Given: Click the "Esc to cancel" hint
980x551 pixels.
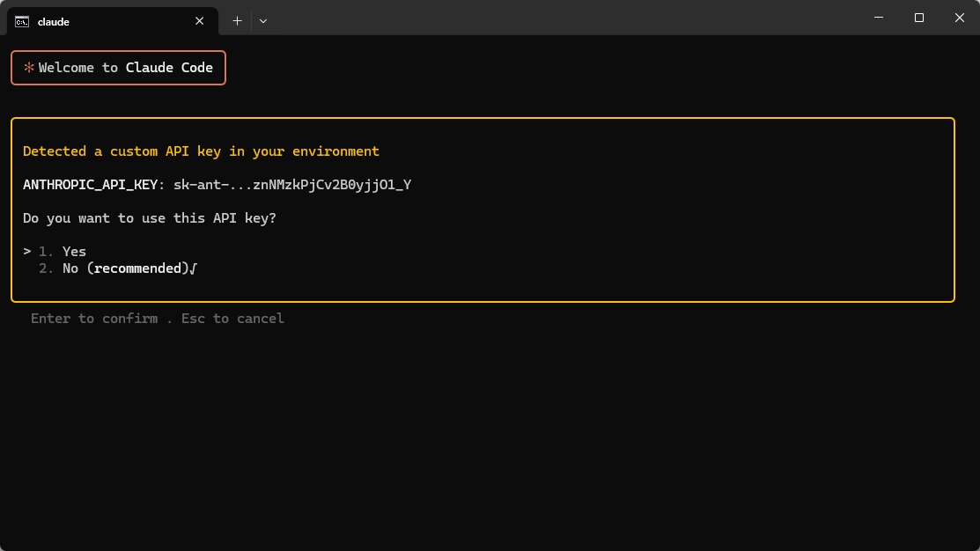Looking at the screenshot, I should (x=232, y=319).
